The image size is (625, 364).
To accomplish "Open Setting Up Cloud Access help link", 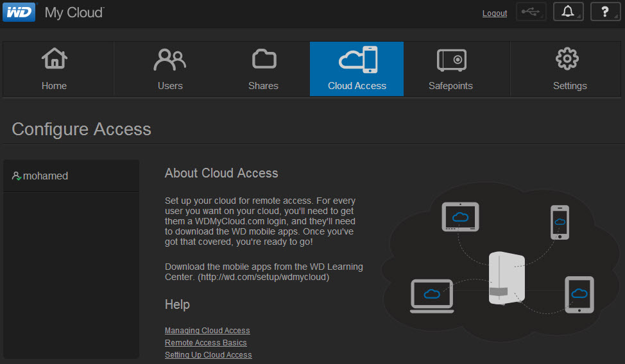I will click(x=209, y=355).
